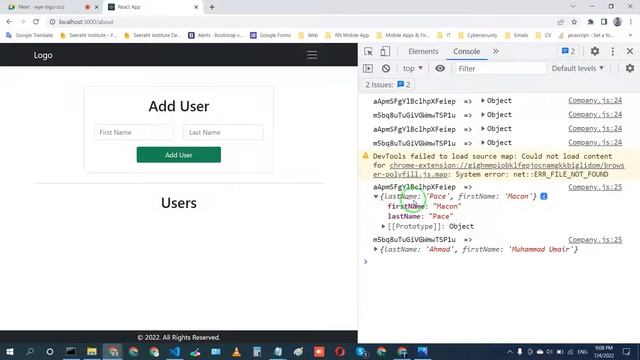Open console settings gear icon

pos(630,69)
